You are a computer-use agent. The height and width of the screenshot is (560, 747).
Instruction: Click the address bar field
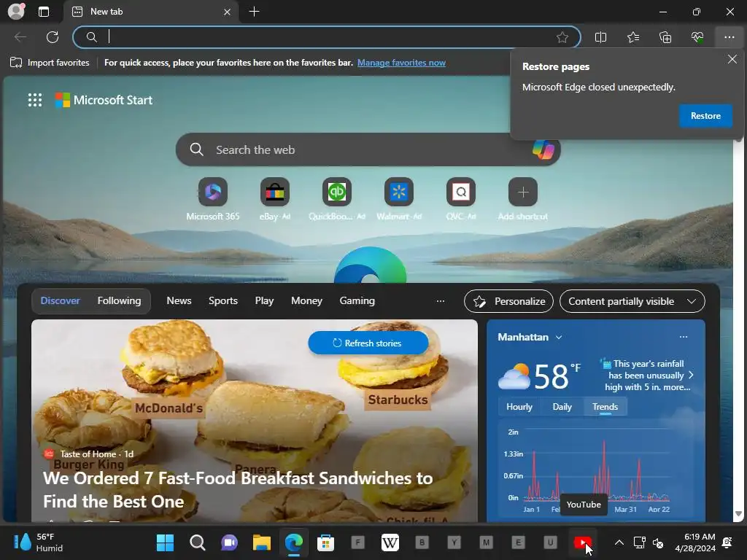point(326,37)
